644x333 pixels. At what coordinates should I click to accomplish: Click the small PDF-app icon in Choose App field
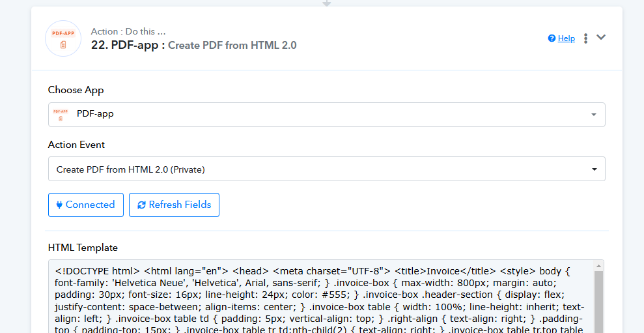point(61,115)
